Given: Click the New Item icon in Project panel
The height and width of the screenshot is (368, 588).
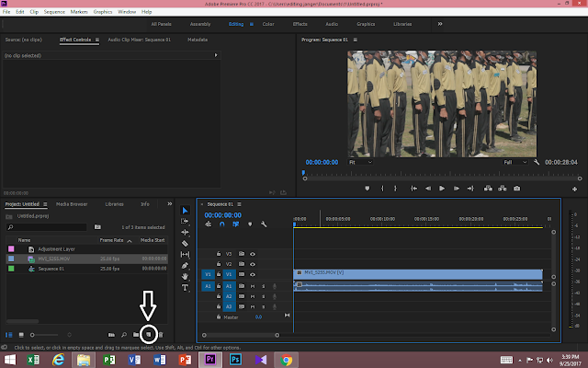Looking at the screenshot, I should tap(148, 334).
